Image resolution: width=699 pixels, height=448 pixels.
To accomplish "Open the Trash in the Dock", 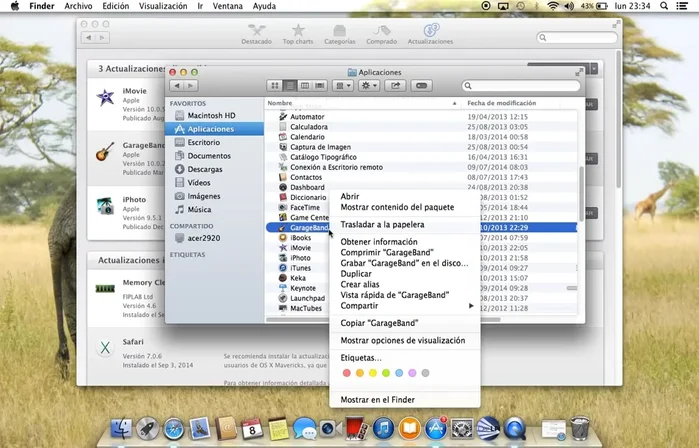I will [579, 430].
